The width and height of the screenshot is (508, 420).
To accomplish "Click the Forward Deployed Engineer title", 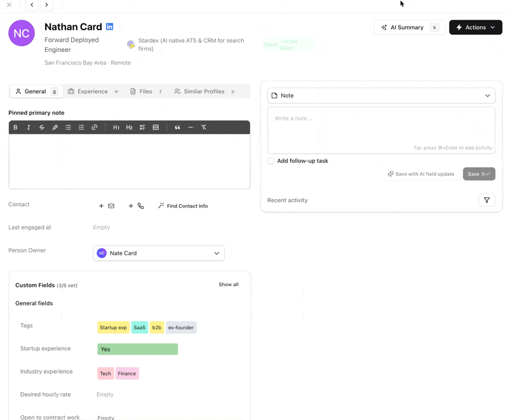I will click(x=72, y=44).
